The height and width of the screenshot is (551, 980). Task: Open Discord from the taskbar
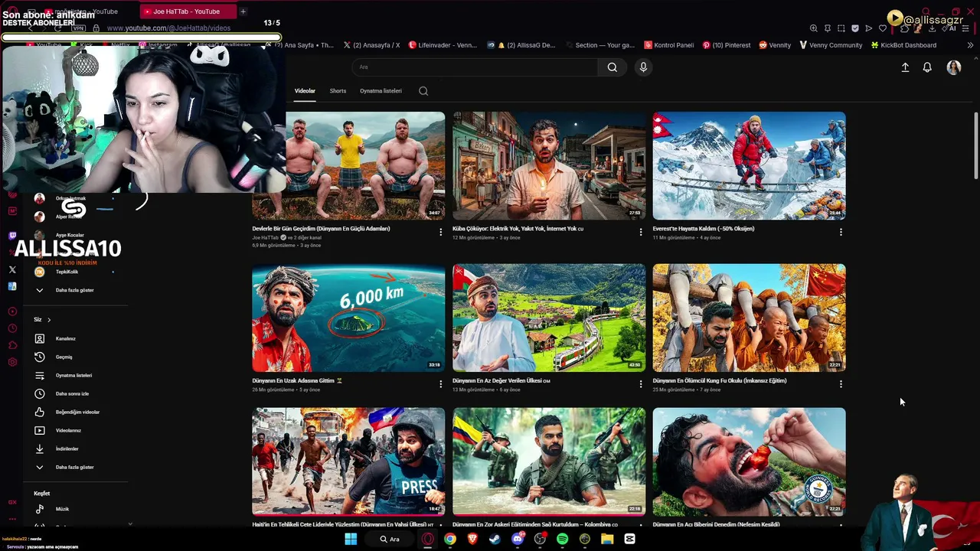[x=518, y=539]
